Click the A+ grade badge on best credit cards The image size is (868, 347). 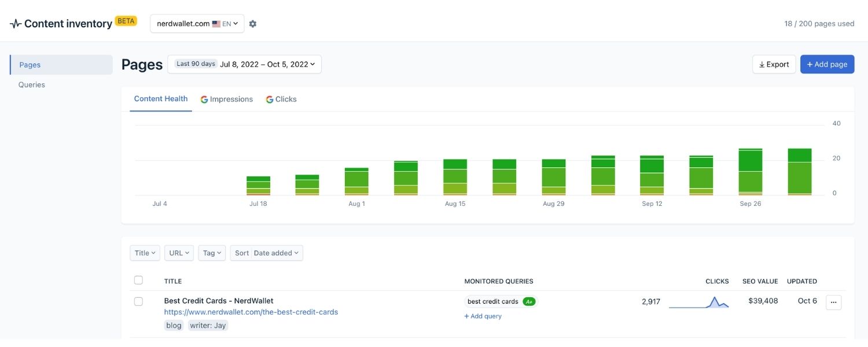[x=529, y=300]
